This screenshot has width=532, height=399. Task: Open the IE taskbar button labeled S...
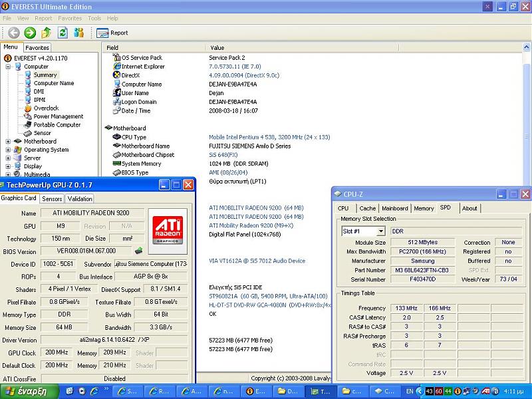(127, 391)
